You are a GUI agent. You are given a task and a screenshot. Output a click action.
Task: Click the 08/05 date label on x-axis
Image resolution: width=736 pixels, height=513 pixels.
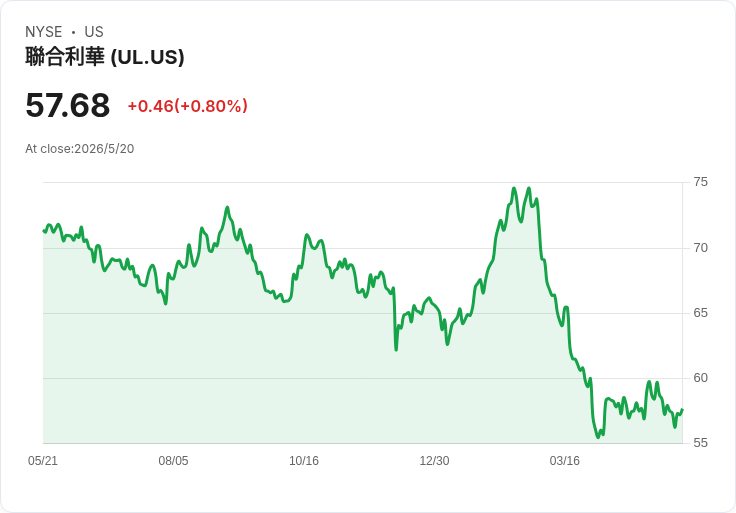tap(173, 461)
